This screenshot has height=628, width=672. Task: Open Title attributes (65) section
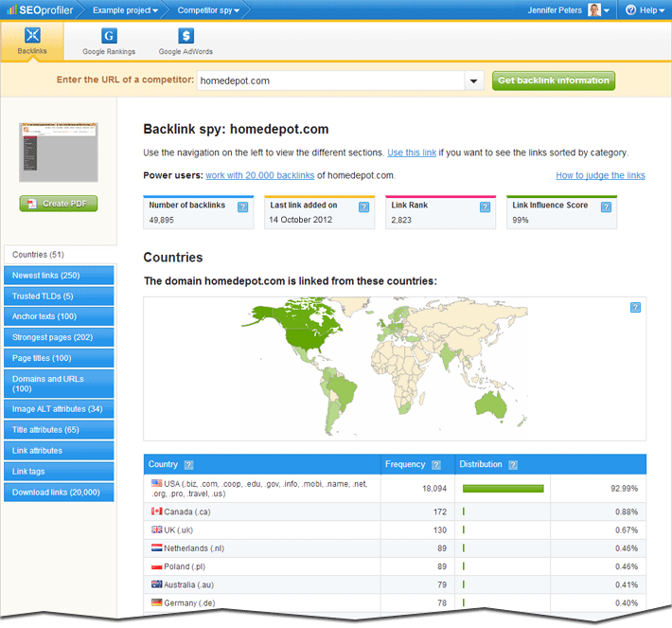coord(59,430)
